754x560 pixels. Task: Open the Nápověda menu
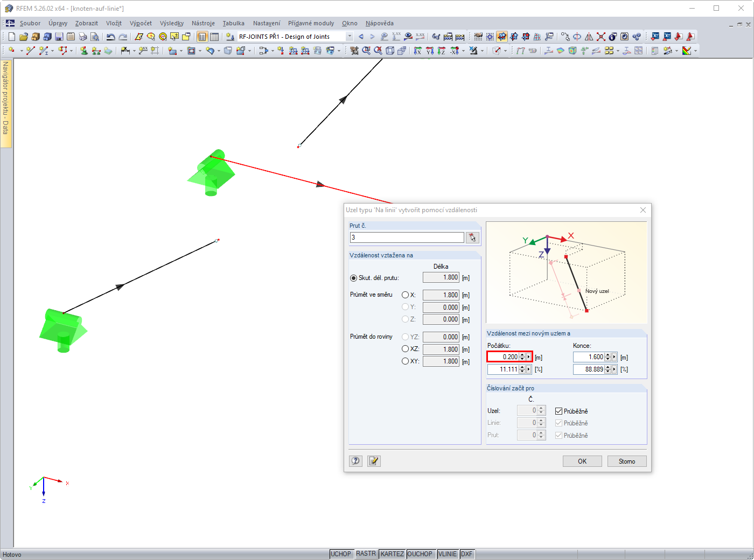(379, 23)
